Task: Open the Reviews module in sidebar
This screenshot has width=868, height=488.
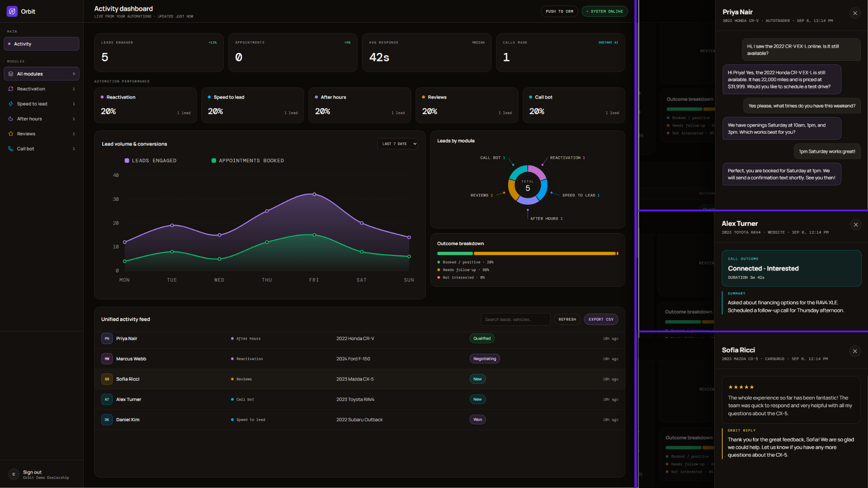Action: tap(42, 134)
